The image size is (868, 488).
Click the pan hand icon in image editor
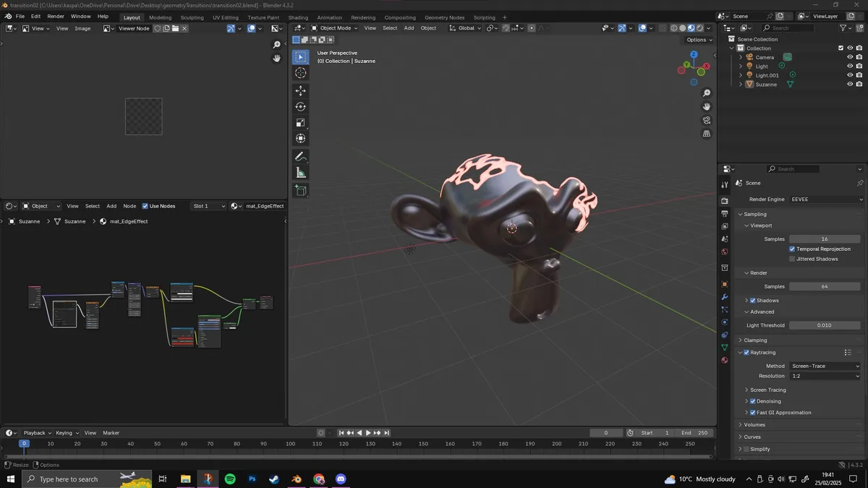coord(276,58)
